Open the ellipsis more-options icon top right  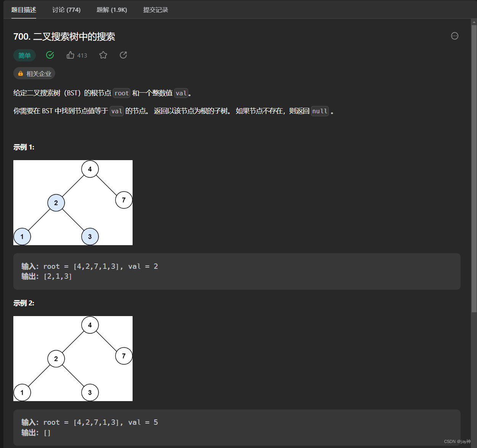click(455, 36)
